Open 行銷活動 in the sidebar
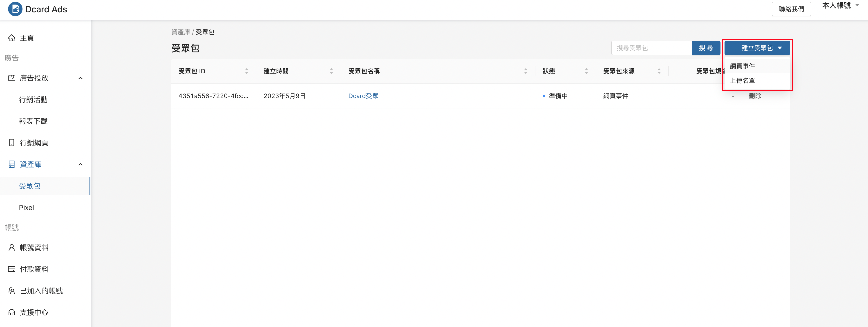 coord(33,99)
